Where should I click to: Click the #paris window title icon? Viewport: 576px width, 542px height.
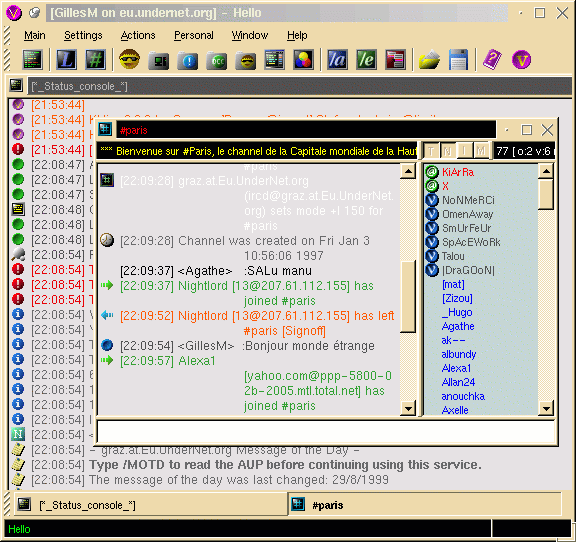[x=105, y=129]
